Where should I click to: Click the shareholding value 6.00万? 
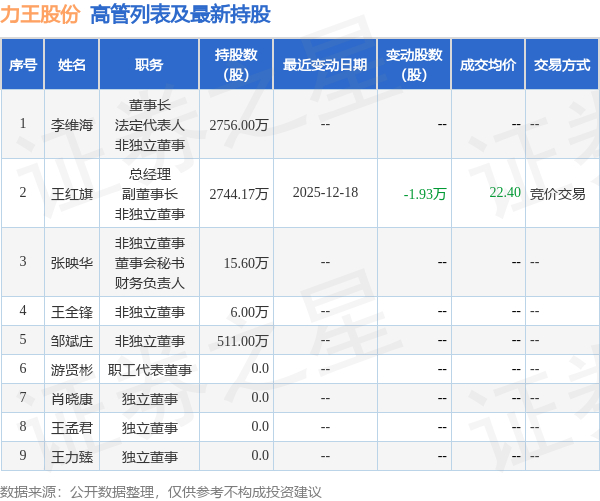(x=249, y=312)
